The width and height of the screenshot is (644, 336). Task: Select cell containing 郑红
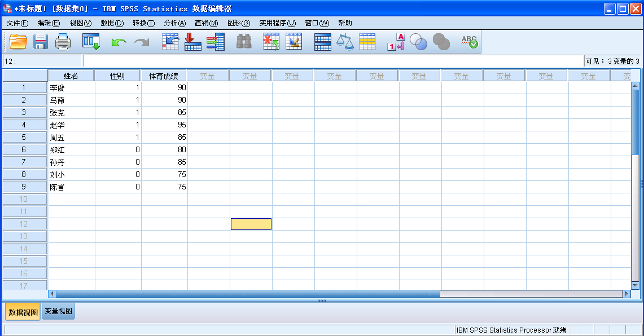pos(72,150)
